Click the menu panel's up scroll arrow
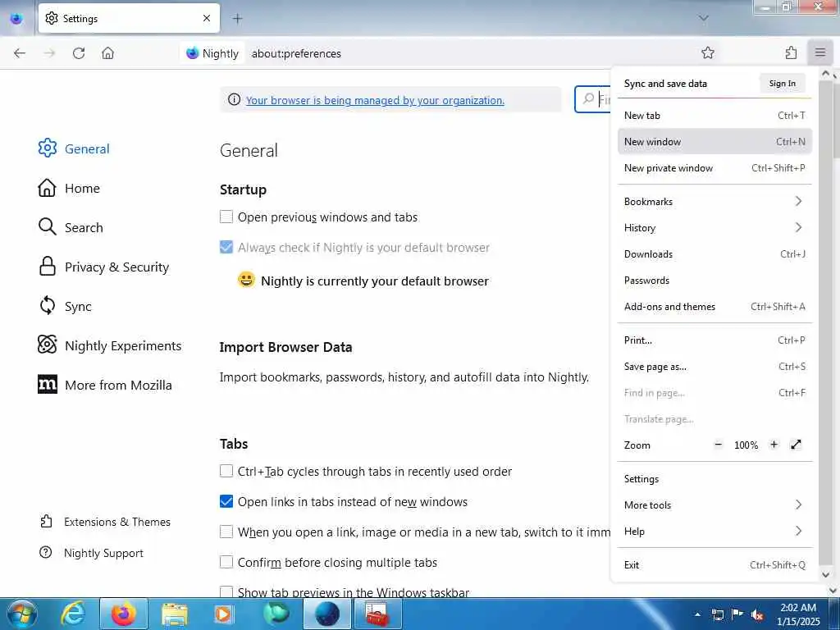This screenshot has height=630, width=840. (825, 73)
